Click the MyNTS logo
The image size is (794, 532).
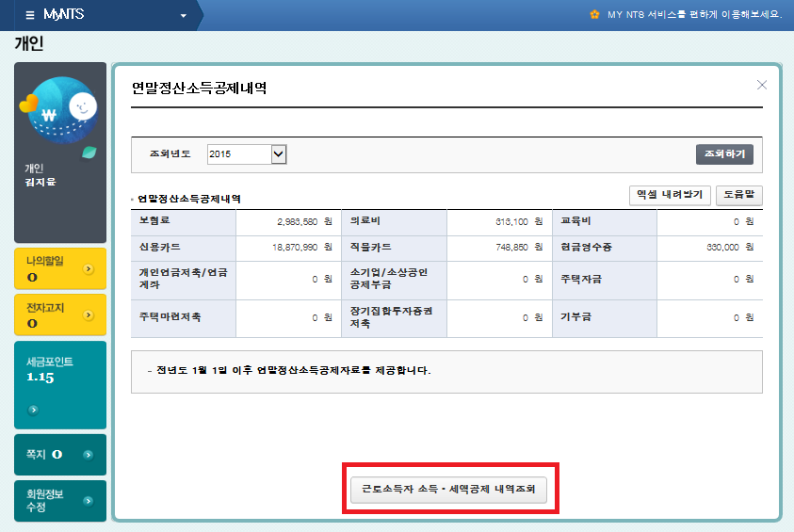point(62,15)
